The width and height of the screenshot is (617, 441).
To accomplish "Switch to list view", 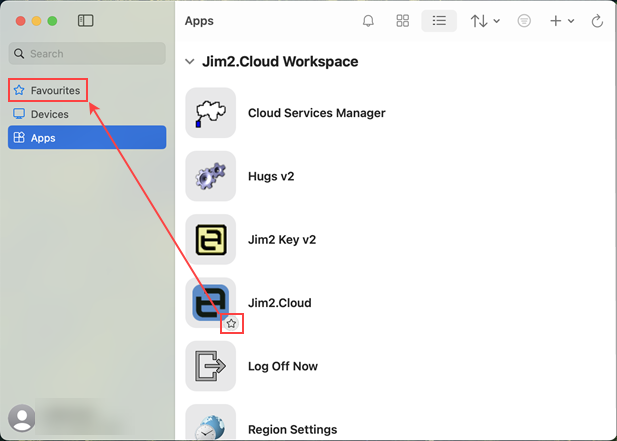I will tap(439, 21).
